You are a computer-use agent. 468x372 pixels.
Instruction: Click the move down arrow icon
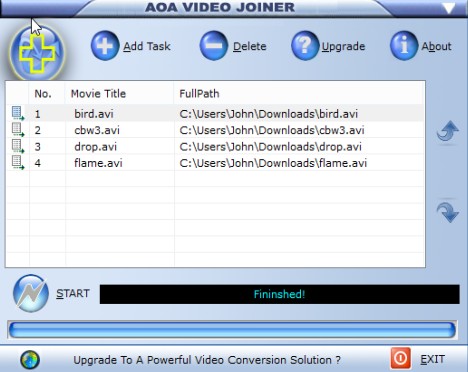448,212
